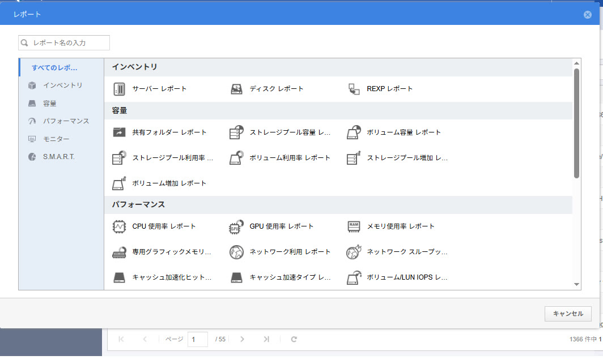The image size is (603, 364).
Task: Switch to the インベントリ category
Action: point(62,85)
